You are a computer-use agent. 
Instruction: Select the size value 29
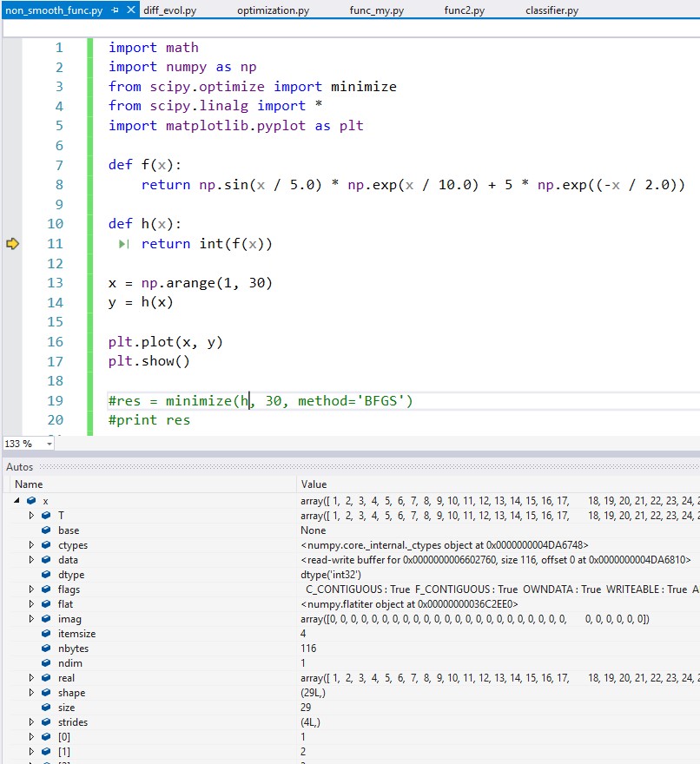[306, 707]
